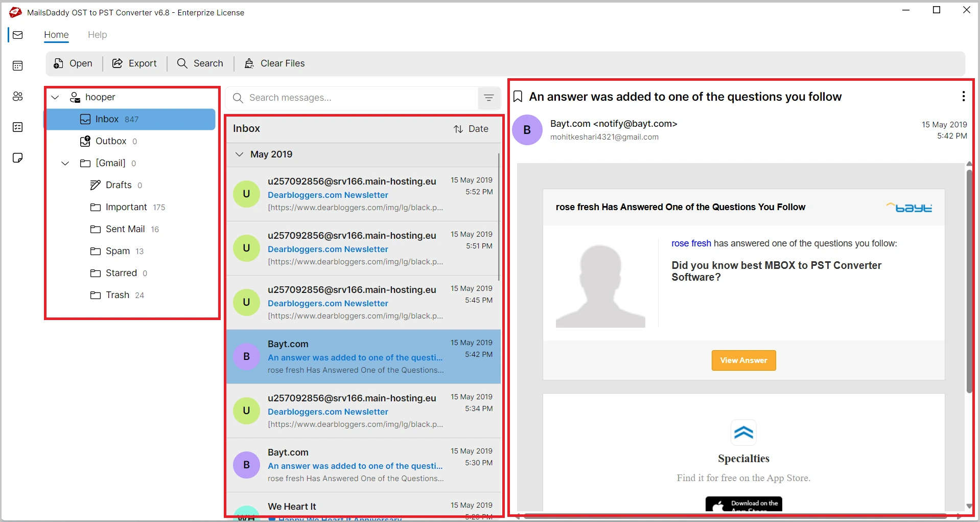Screen dimensions: 980x522
Task: Click the View Answer button
Action: [x=743, y=360]
